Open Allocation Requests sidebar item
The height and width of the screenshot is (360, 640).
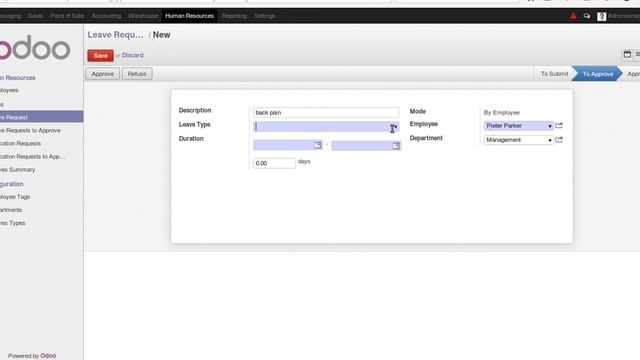[20, 143]
